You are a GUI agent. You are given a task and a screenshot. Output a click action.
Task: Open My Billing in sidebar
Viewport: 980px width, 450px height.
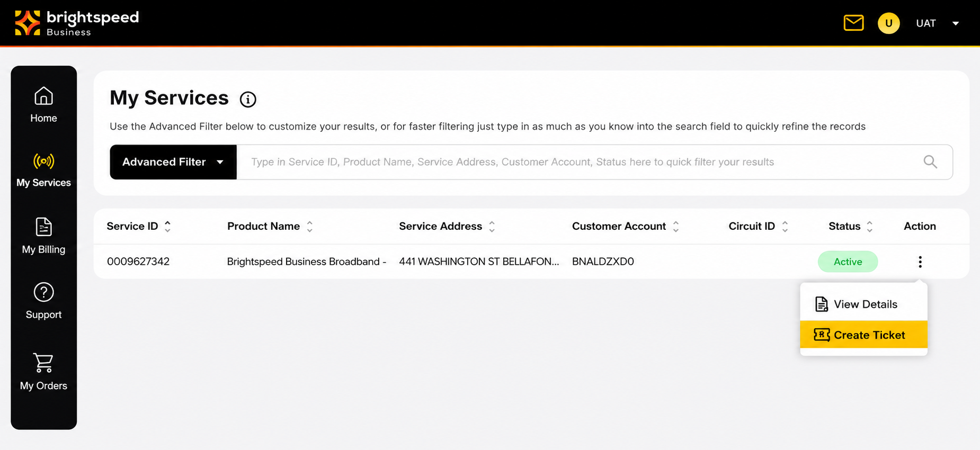[x=43, y=236]
